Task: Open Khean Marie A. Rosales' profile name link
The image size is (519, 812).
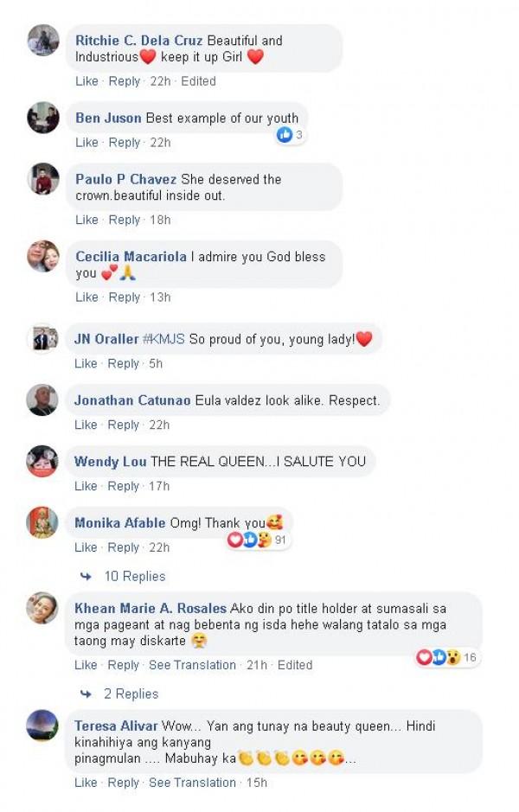Action: (151, 608)
